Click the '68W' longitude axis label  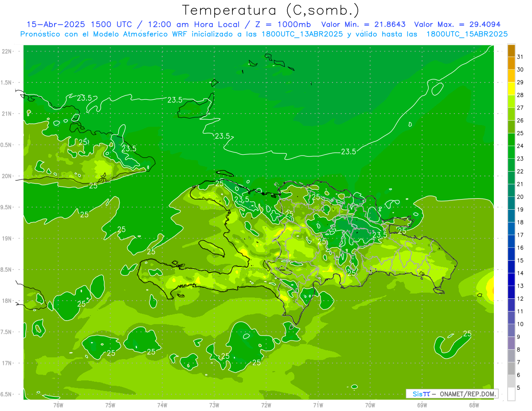click(474, 405)
